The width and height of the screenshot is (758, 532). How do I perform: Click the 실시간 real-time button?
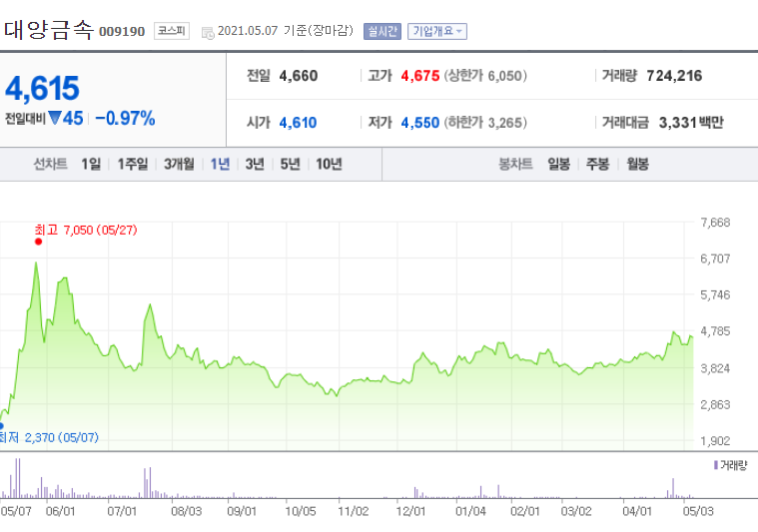pos(381,31)
